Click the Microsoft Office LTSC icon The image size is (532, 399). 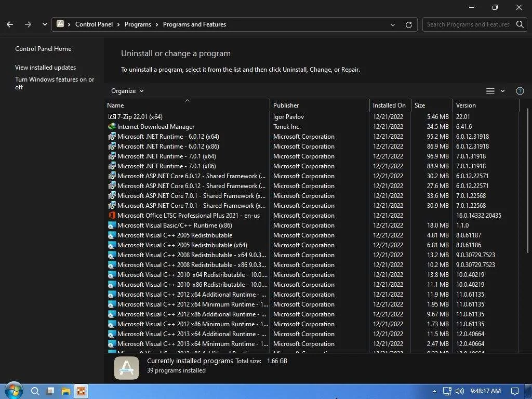tap(112, 215)
